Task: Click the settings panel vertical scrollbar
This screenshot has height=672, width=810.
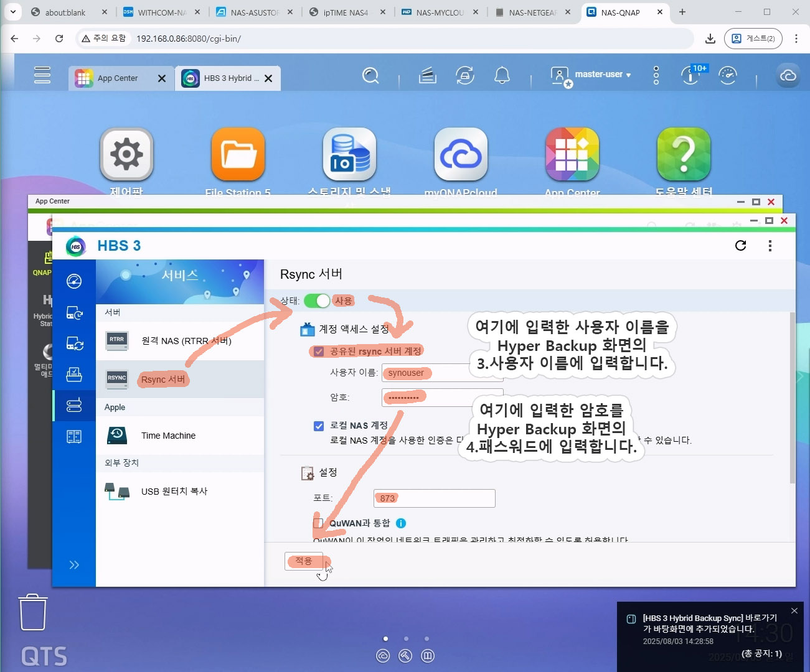Action: (792, 398)
